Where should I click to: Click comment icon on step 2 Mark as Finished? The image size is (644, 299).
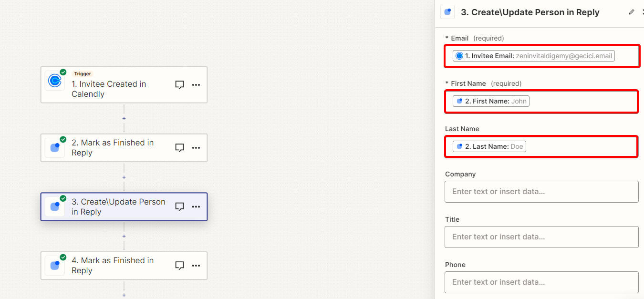179,148
